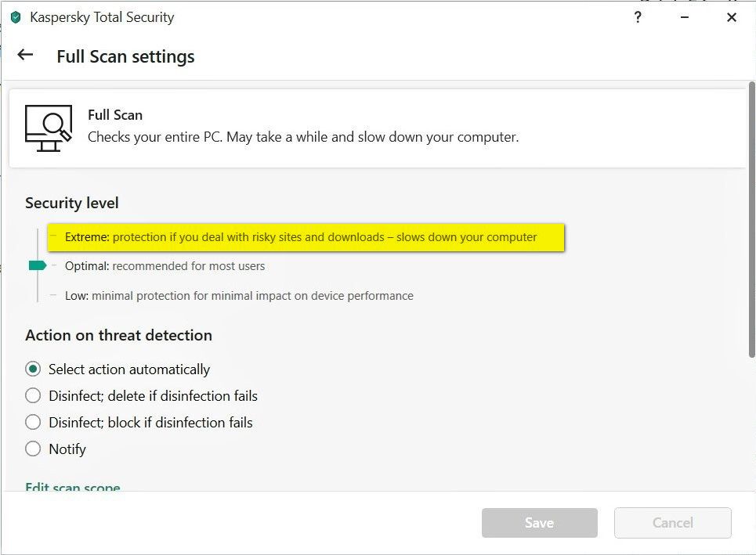Click the Full Scan monitor magnifier icon

point(48,128)
